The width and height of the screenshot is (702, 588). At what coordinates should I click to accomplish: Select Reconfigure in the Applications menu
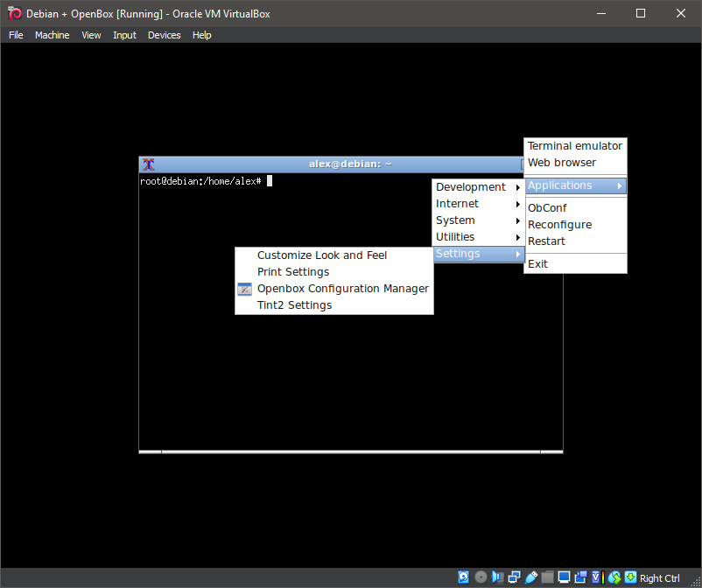point(559,224)
